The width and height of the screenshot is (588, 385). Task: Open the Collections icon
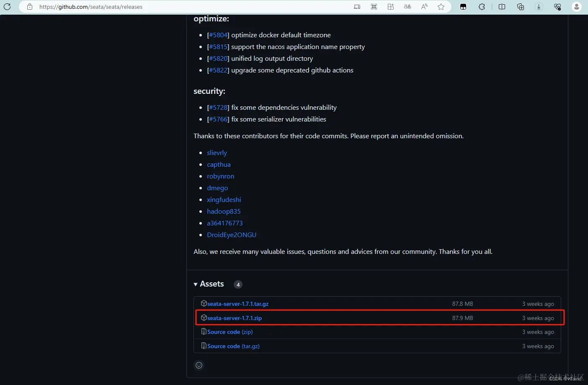(x=521, y=7)
